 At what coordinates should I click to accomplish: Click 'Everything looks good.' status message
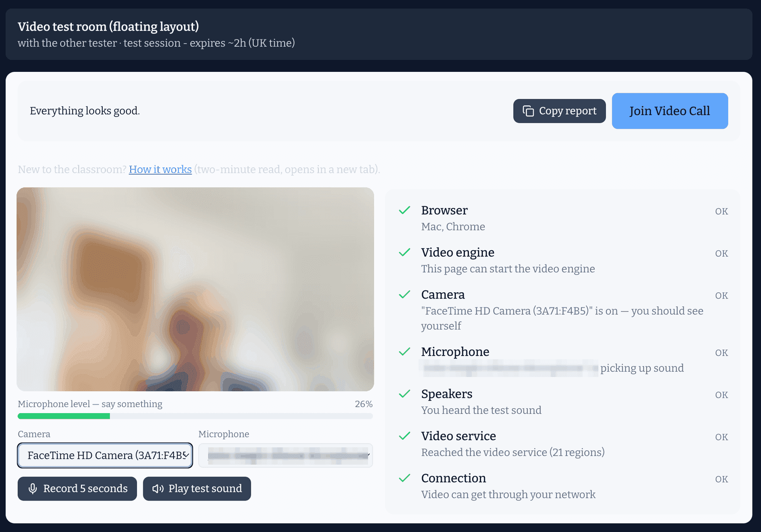(x=85, y=111)
